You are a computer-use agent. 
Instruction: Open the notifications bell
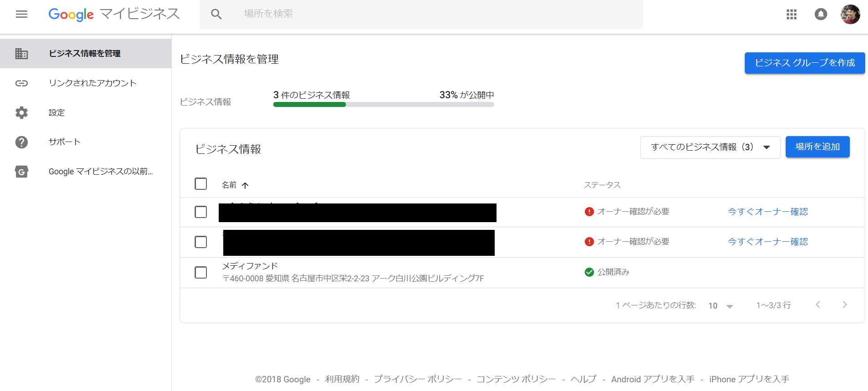tap(821, 14)
